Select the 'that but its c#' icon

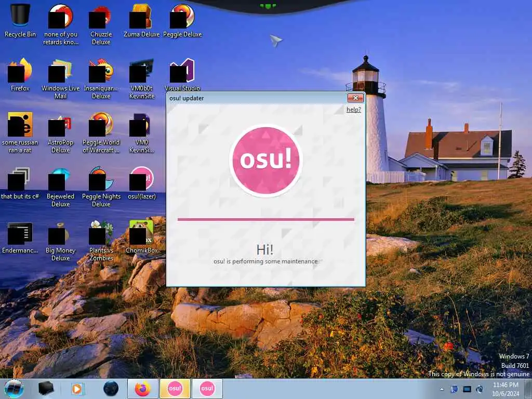tap(20, 183)
